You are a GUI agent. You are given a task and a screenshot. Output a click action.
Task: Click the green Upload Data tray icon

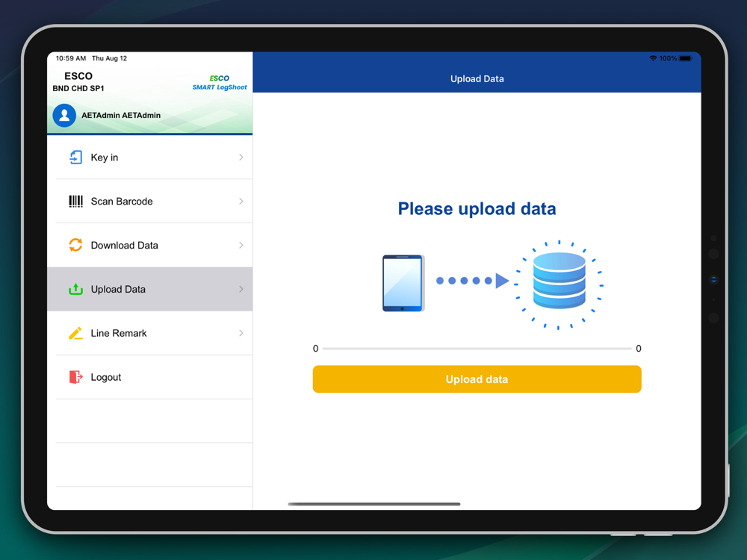coord(75,289)
